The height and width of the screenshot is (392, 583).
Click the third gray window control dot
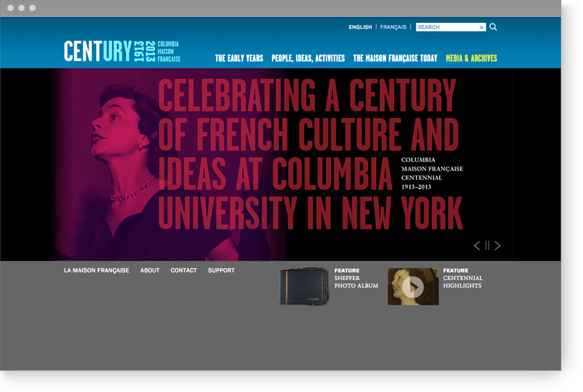33,8
